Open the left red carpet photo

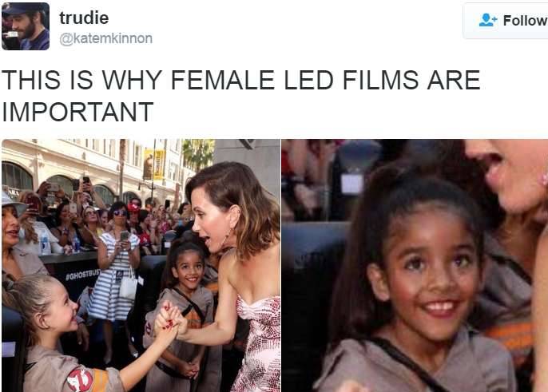[141, 265]
